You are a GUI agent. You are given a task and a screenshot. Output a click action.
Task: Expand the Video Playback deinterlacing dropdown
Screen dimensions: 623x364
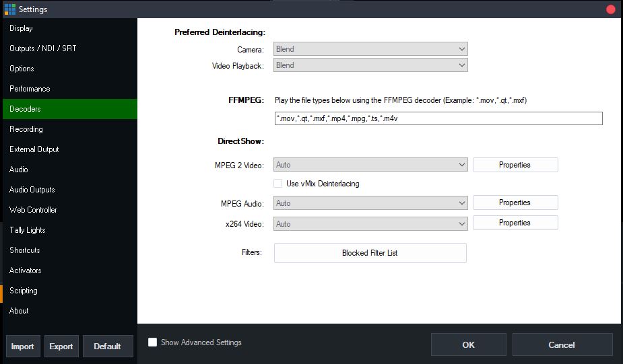click(370, 65)
